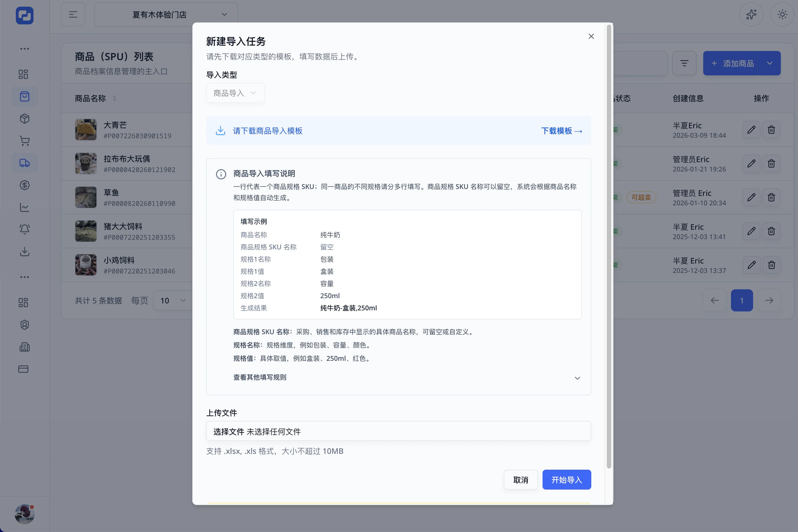The height and width of the screenshot is (532, 798).
Task: Close the 新建导入任务 dialog
Action: click(591, 36)
